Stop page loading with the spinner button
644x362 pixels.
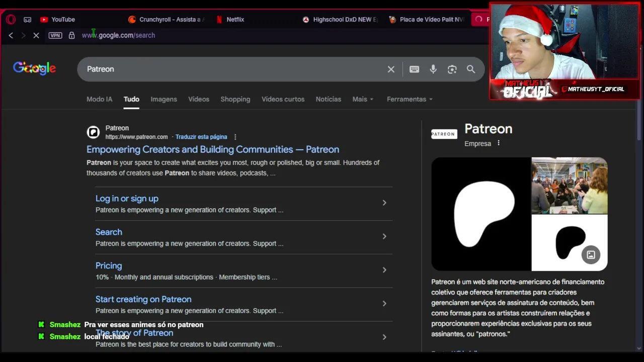click(x=36, y=35)
